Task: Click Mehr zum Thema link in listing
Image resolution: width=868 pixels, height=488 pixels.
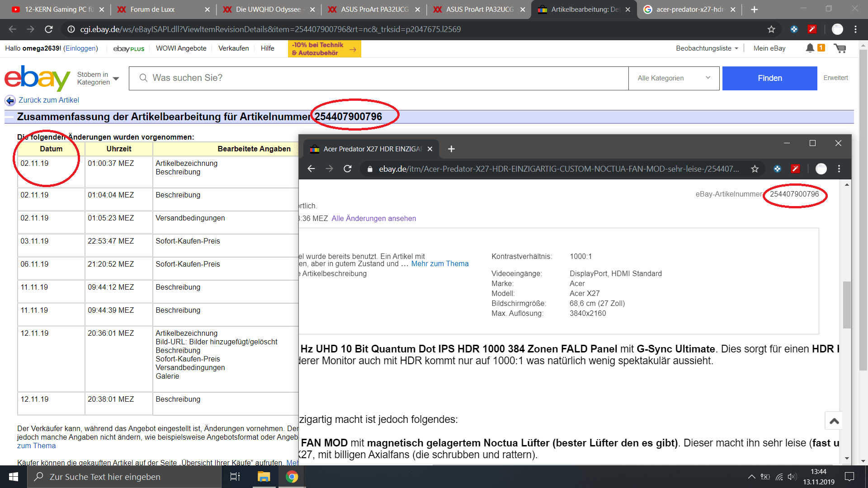Action: 439,263
